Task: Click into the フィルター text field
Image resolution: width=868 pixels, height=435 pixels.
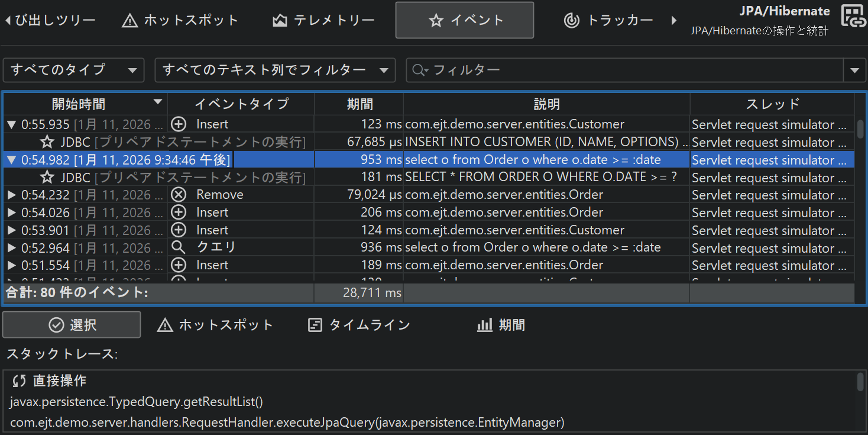Action: pos(633,70)
